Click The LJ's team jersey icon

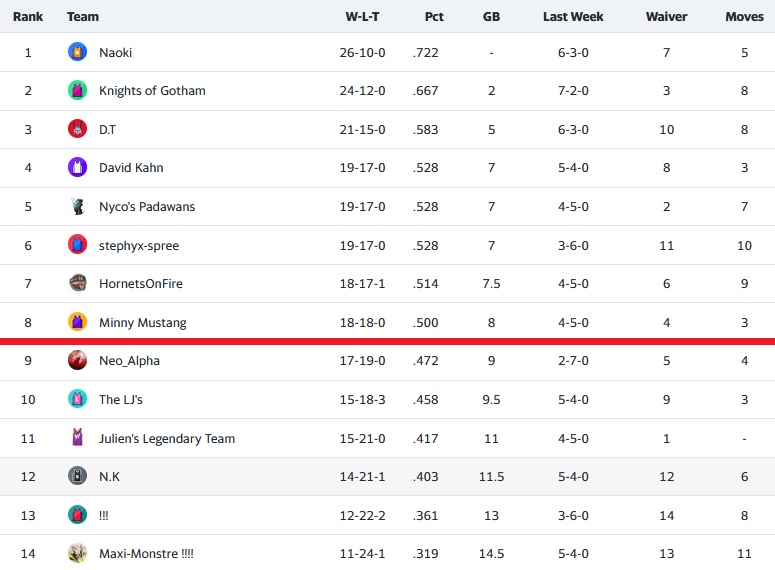pos(77,400)
